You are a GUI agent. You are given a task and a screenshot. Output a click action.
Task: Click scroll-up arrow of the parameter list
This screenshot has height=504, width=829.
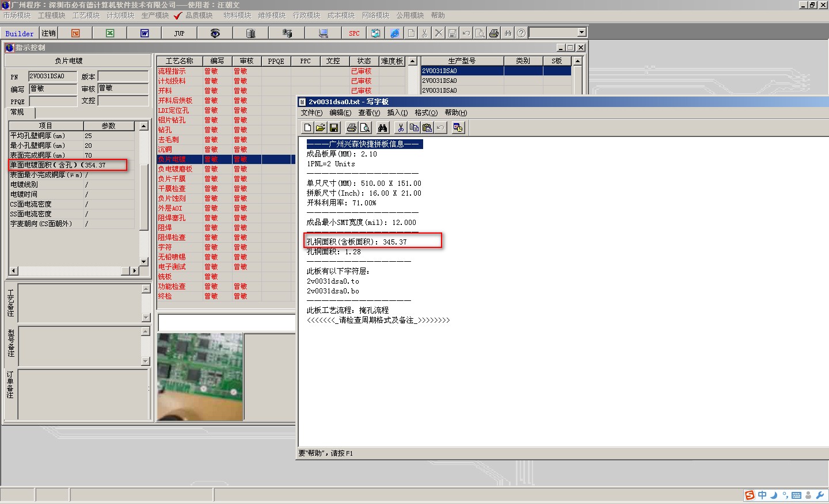click(143, 126)
